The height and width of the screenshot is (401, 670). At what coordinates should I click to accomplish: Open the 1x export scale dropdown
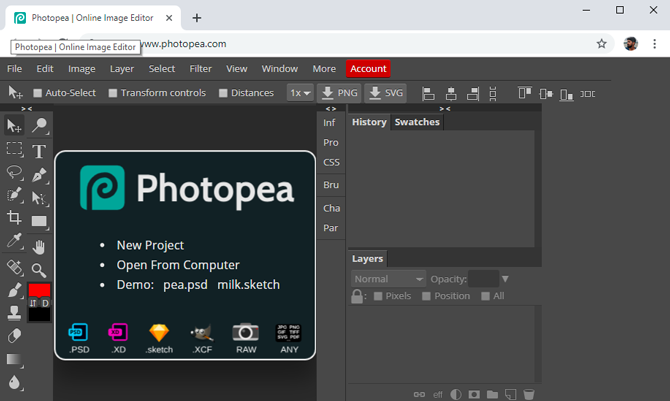300,93
